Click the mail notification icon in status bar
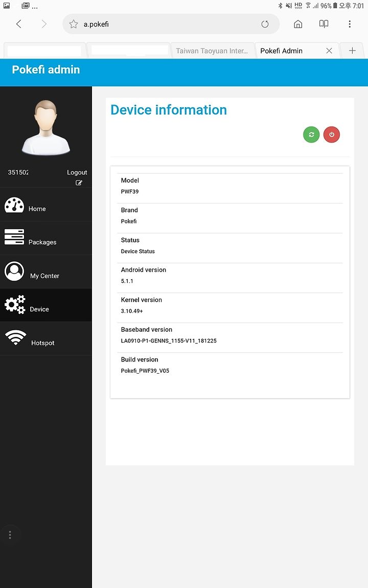 (x=26, y=5)
